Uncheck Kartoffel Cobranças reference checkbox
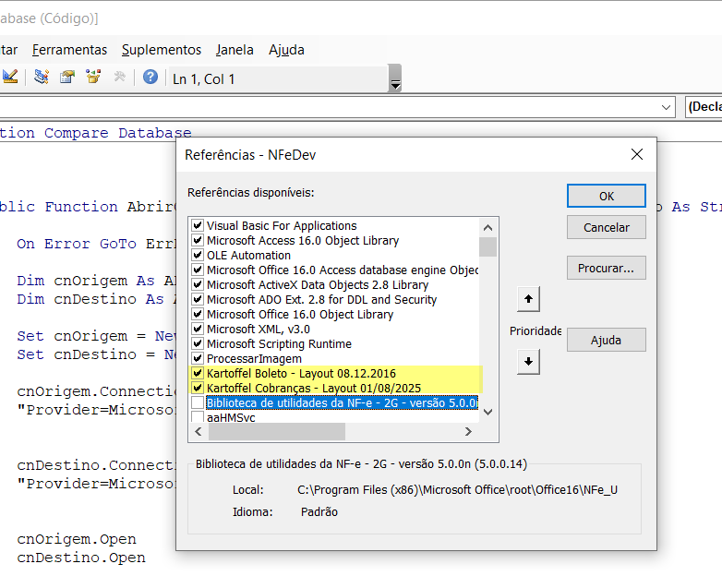Screen dimensions: 722x588 pyautogui.click(x=197, y=388)
